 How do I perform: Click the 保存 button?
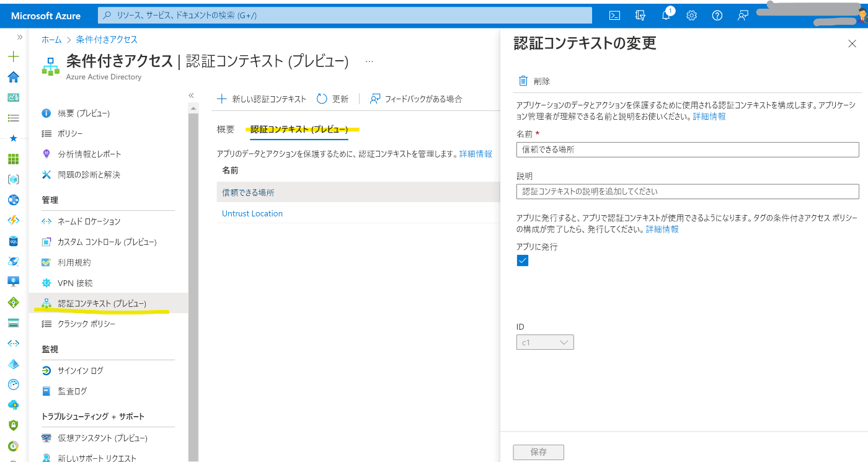tap(539, 452)
